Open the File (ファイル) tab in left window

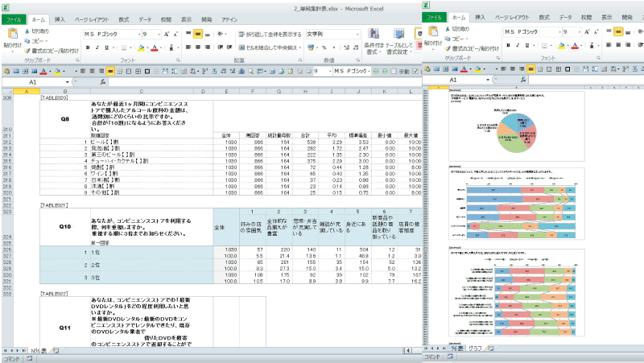pyautogui.click(x=14, y=19)
